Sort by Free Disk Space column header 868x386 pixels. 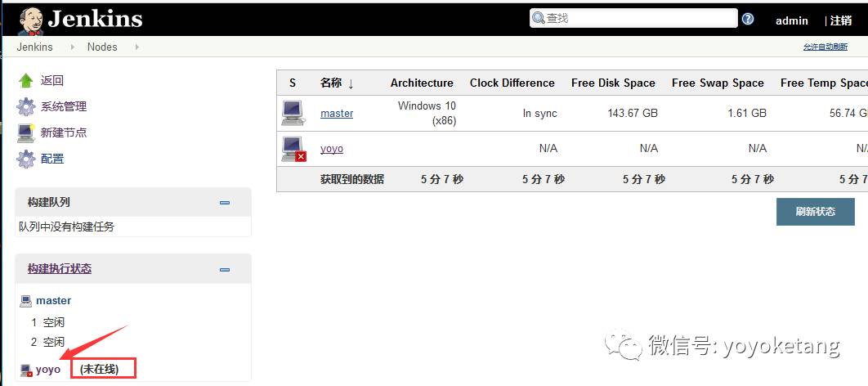(x=613, y=83)
